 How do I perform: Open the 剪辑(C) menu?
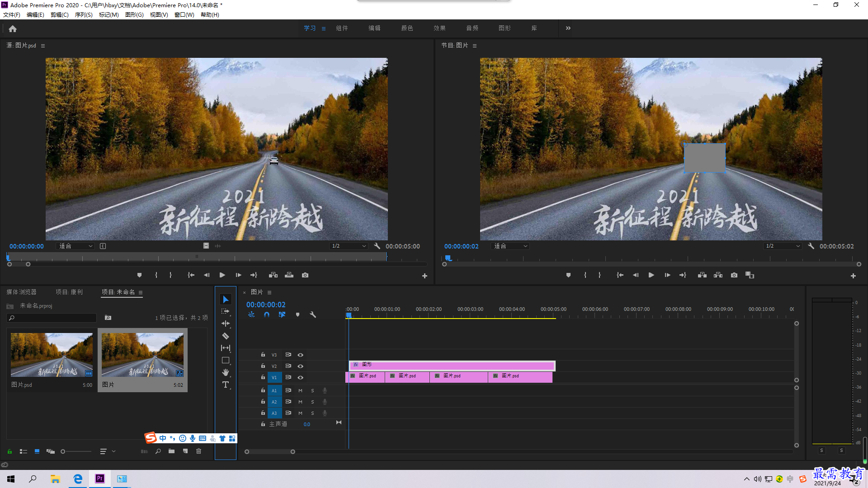(x=60, y=15)
